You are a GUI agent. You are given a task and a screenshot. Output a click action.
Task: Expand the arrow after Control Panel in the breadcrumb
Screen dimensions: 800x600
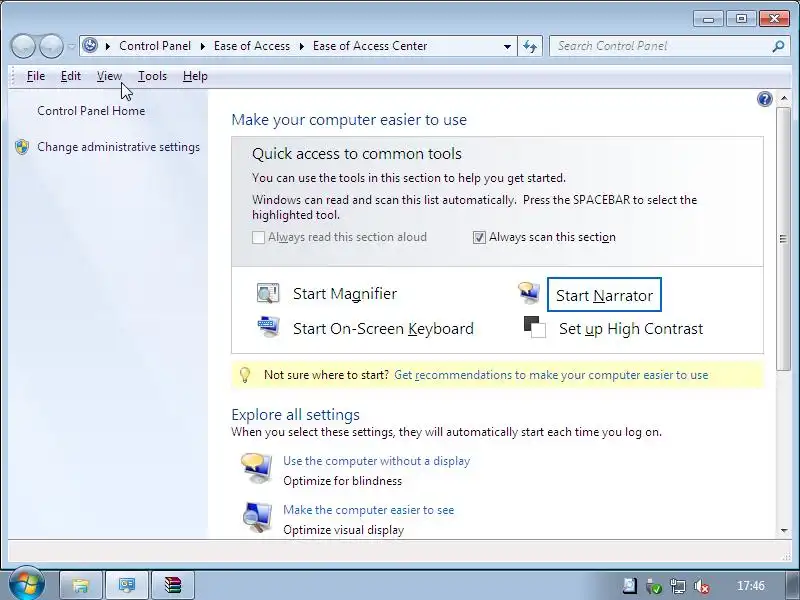tap(203, 46)
